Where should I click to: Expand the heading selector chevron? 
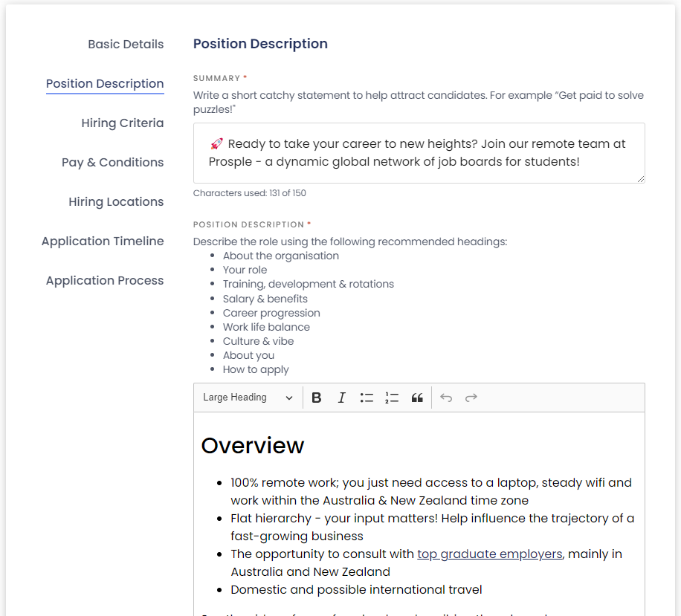click(290, 398)
